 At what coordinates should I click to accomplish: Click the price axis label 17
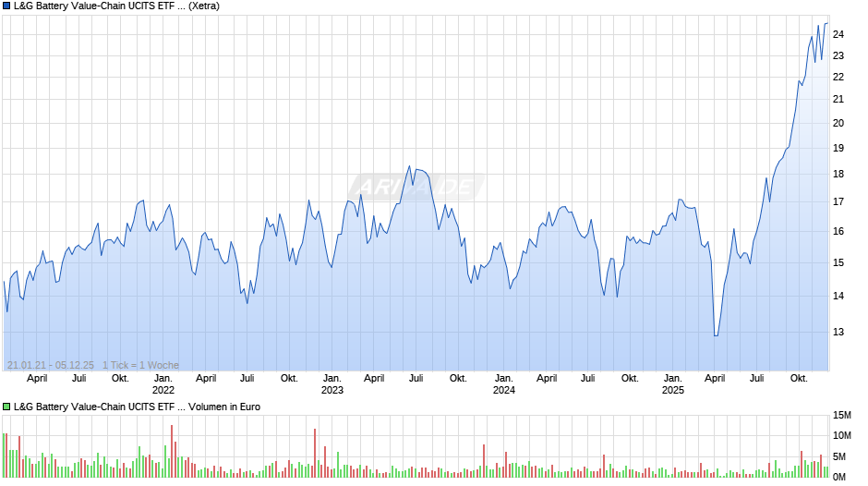point(838,201)
